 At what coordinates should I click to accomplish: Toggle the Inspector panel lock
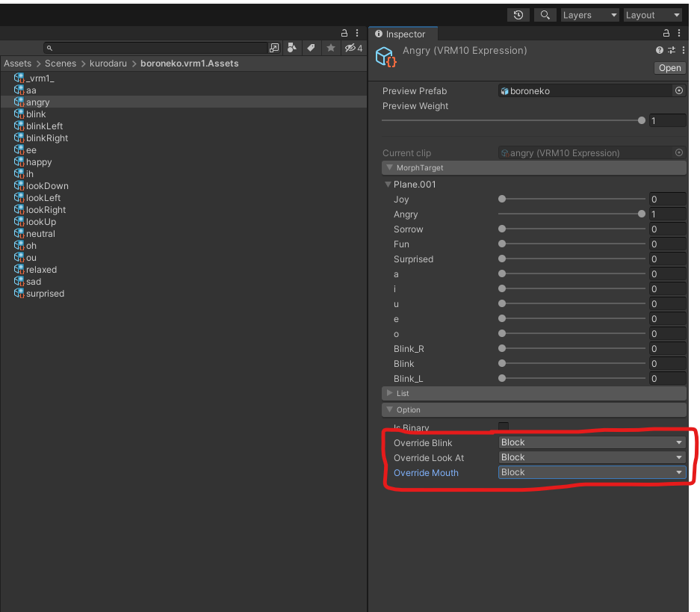point(666,34)
